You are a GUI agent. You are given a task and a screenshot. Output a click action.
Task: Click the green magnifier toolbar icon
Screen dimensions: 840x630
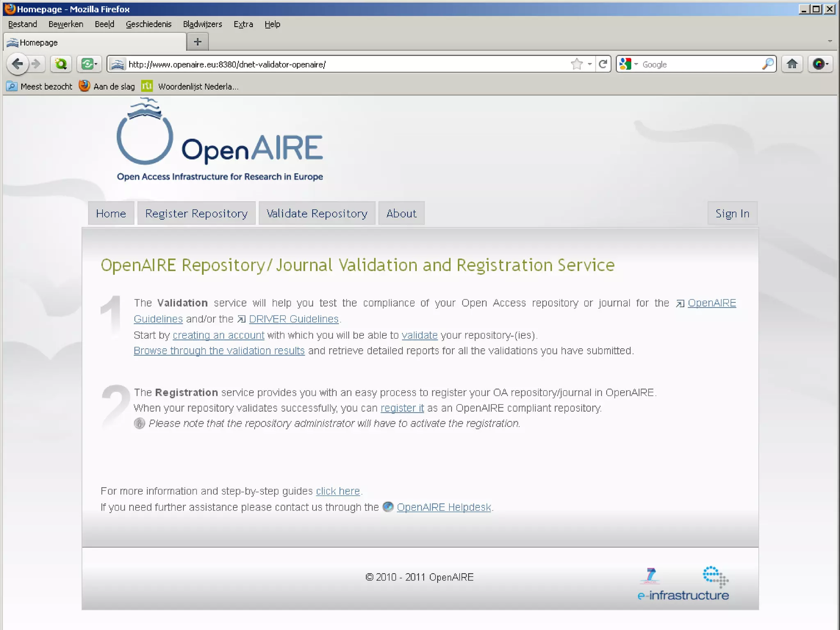61,64
